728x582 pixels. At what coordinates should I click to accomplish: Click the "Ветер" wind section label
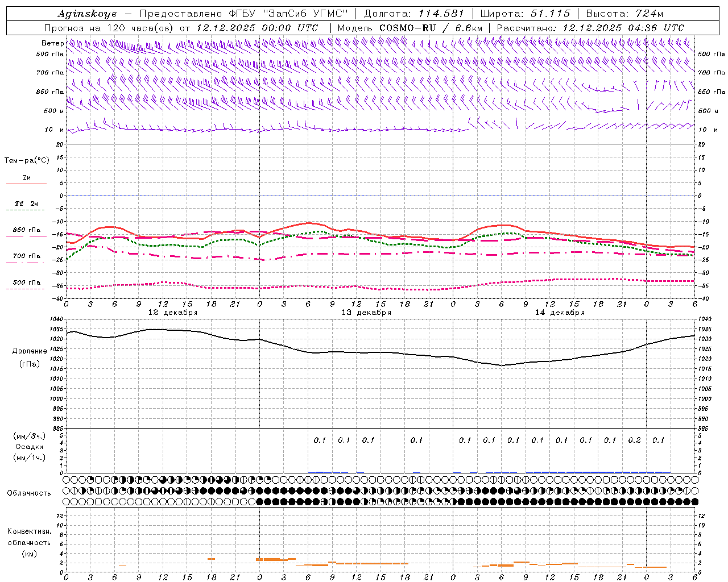point(52,43)
